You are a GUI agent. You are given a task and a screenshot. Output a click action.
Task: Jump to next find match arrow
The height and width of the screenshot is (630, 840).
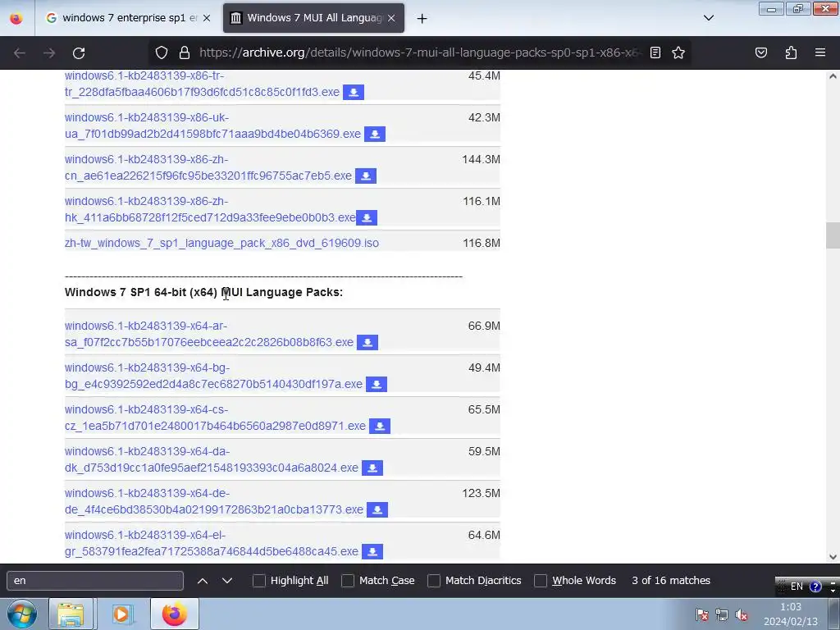(x=227, y=581)
